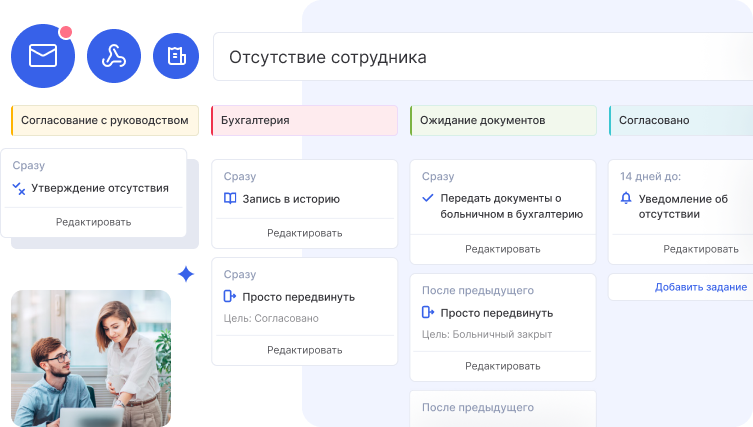The height and width of the screenshot is (427, 753).
Task: Select the Бухгалтерия stage header
Action: [x=304, y=120]
